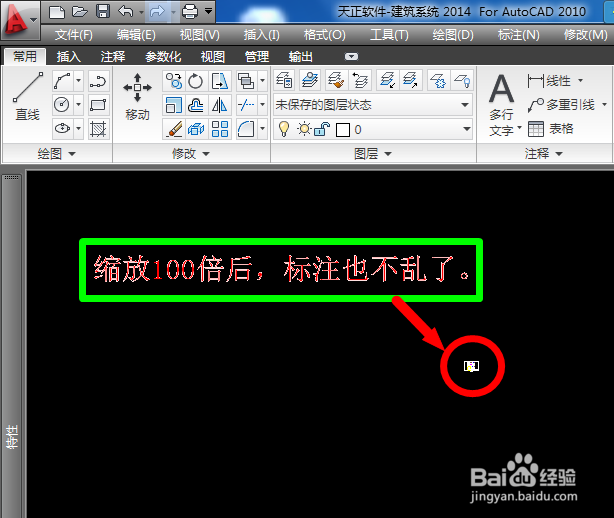The height and width of the screenshot is (518, 614).
Task: Click the Multileader (多重引线) button
Action: [x=562, y=105]
